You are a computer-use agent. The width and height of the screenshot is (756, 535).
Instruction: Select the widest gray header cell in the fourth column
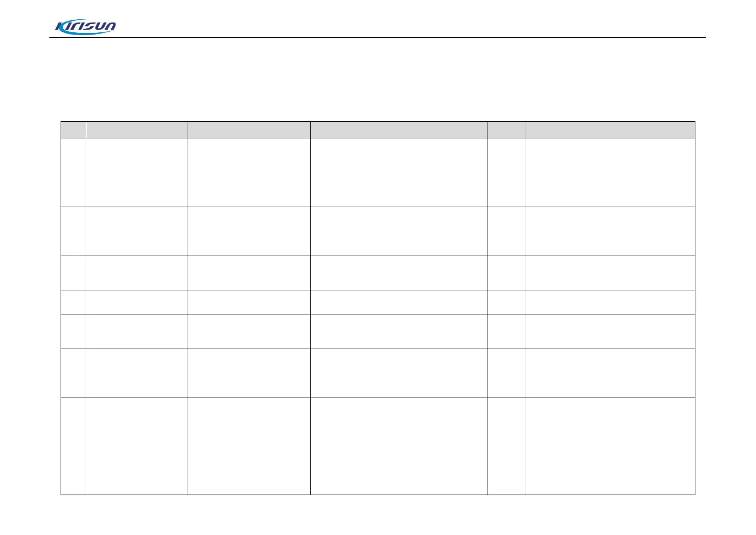pos(399,130)
